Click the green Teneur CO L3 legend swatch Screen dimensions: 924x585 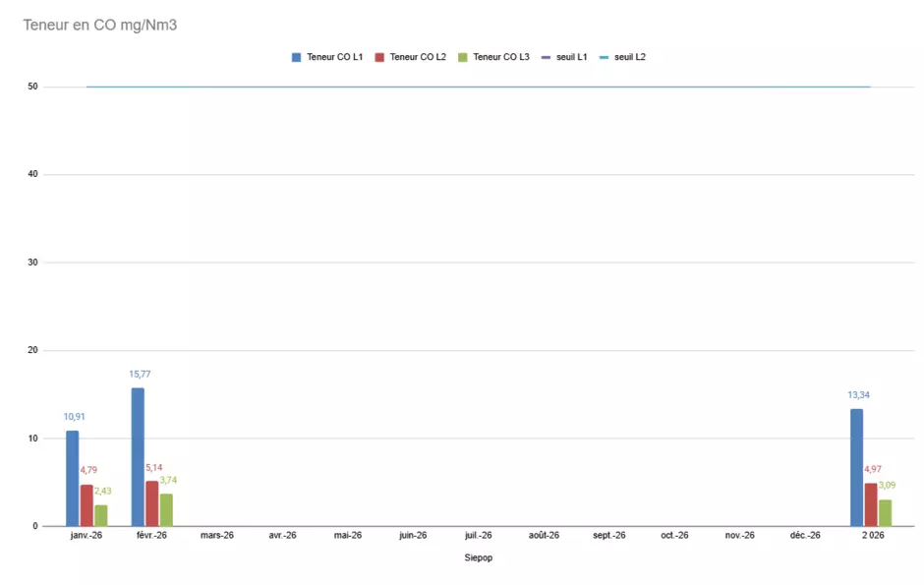(463, 57)
